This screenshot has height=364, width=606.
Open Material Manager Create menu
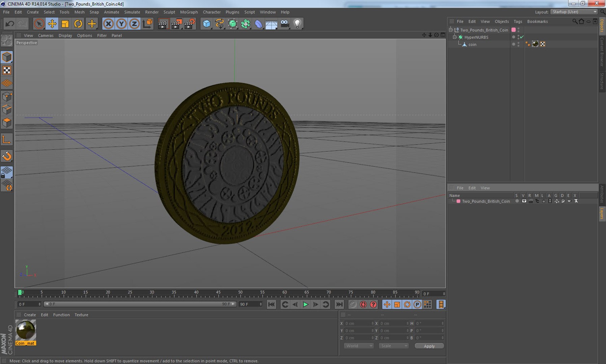click(x=30, y=315)
